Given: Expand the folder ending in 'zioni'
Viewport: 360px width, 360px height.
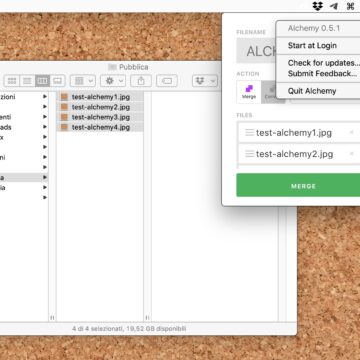Looking at the screenshot, I should pyautogui.click(x=45, y=97).
